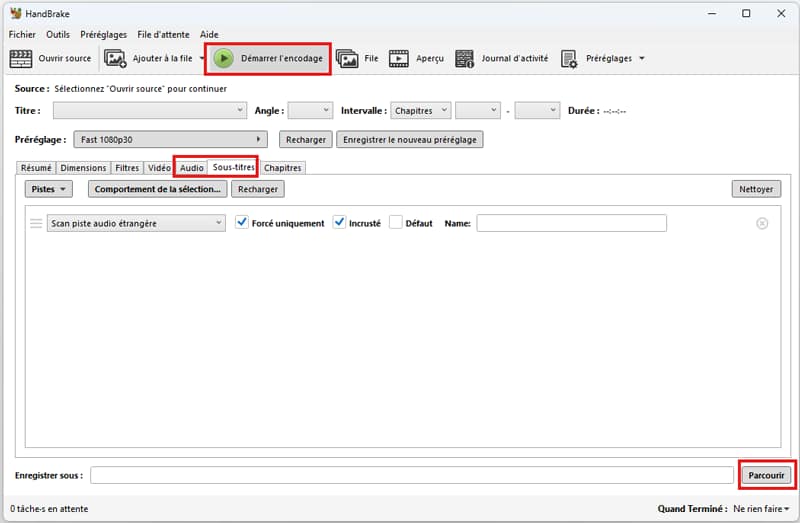The image size is (800, 523).
Task: Click Enregistrer le nouveau préréglage button
Action: pos(410,140)
